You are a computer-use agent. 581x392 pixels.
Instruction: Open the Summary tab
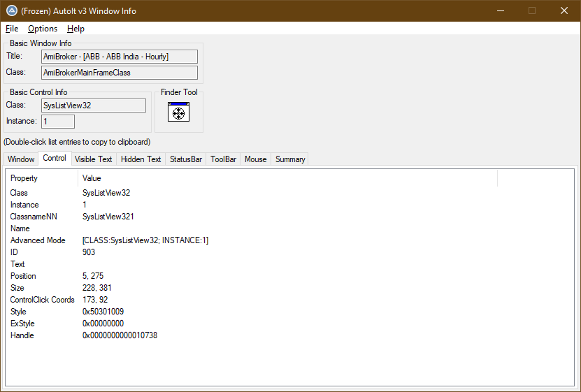[290, 159]
